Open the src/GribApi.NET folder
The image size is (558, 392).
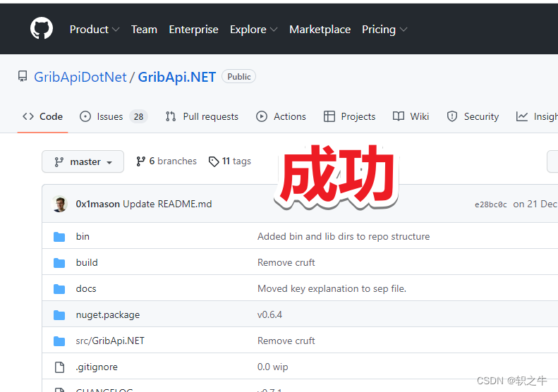point(110,341)
